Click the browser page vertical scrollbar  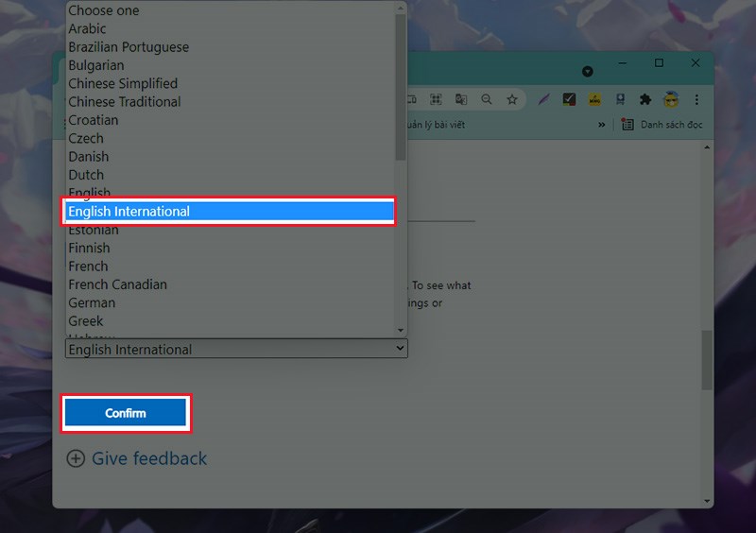[x=707, y=359]
